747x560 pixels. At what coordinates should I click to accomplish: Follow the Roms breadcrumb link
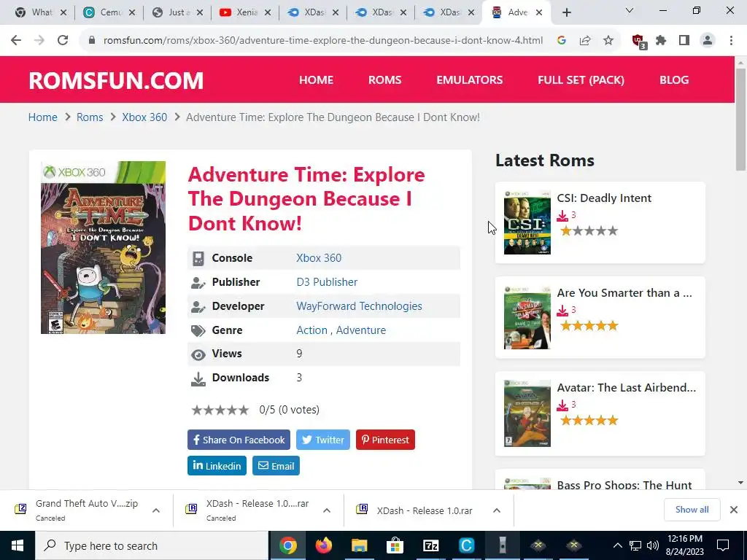90,117
